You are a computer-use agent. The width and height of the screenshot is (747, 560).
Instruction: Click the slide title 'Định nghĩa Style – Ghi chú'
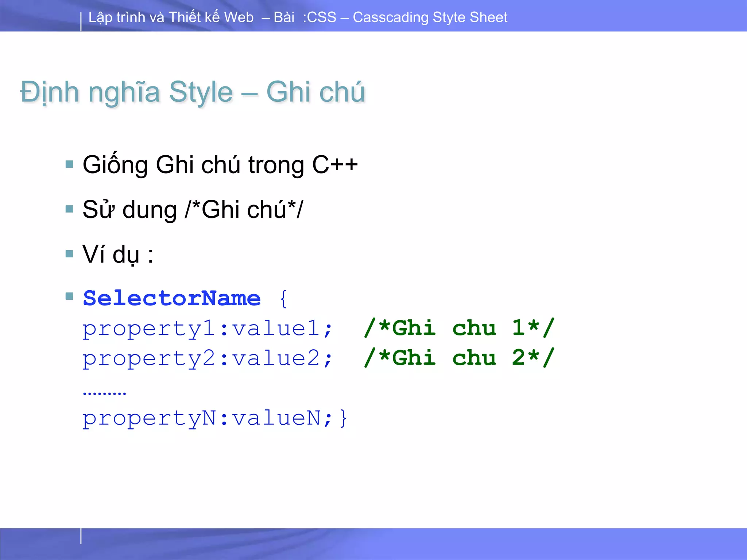193,92
